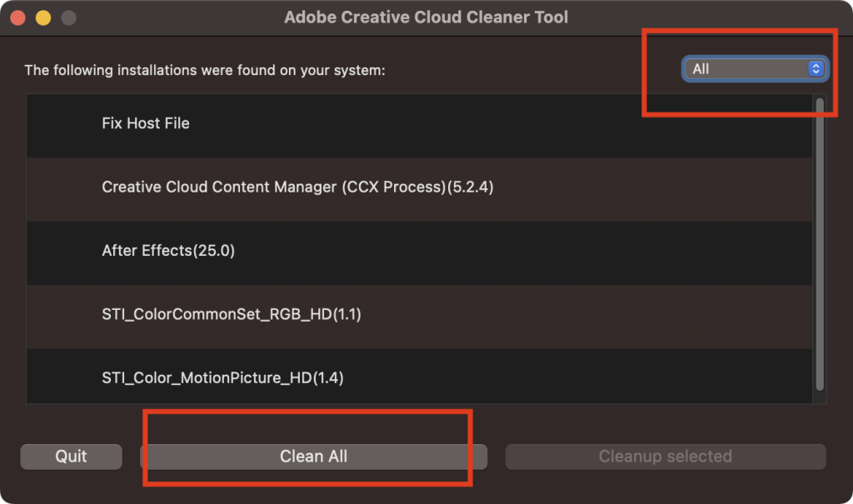853x504 pixels.
Task: Click blank space left of Fix Host File
Action: 62,123
